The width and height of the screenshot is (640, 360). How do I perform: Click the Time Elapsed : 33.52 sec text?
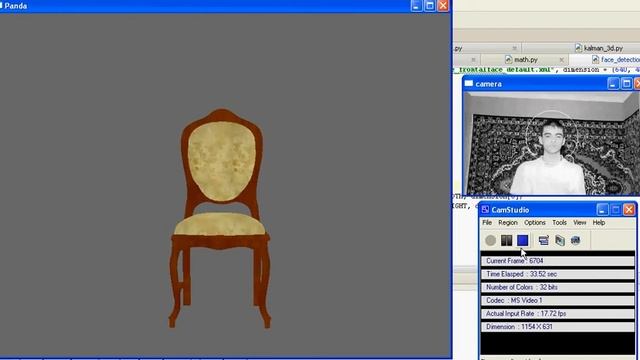[x=522, y=274]
